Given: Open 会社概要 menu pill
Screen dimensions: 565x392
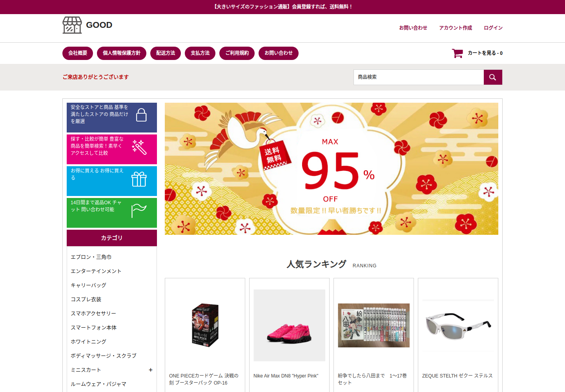Looking at the screenshot, I should (x=78, y=53).
